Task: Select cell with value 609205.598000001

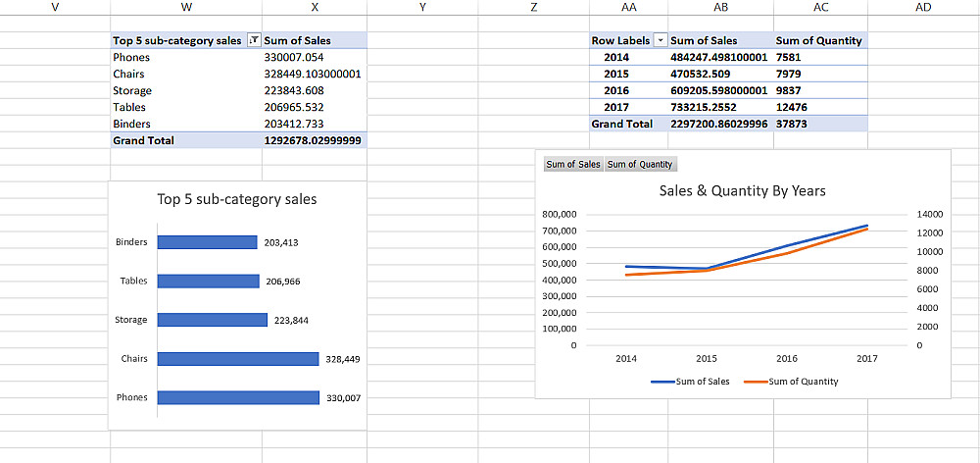Action: pos(720,90)
